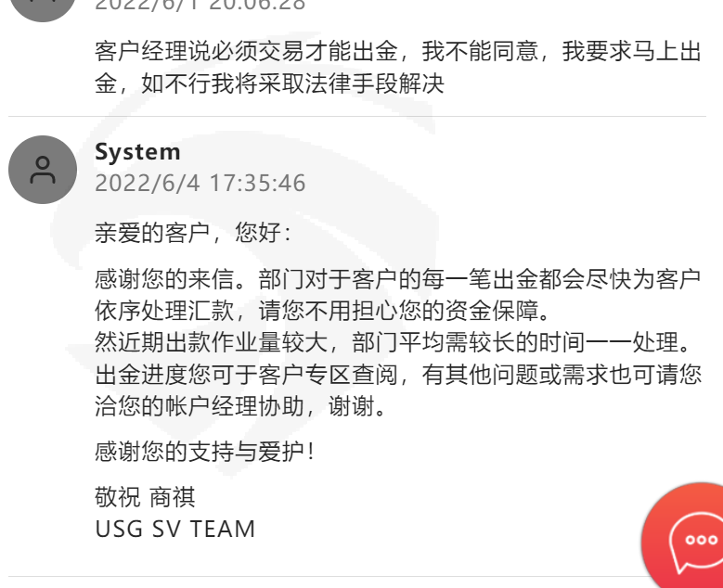Click the partially visible avatar at top
723x588 pixels.
point(43,9)
